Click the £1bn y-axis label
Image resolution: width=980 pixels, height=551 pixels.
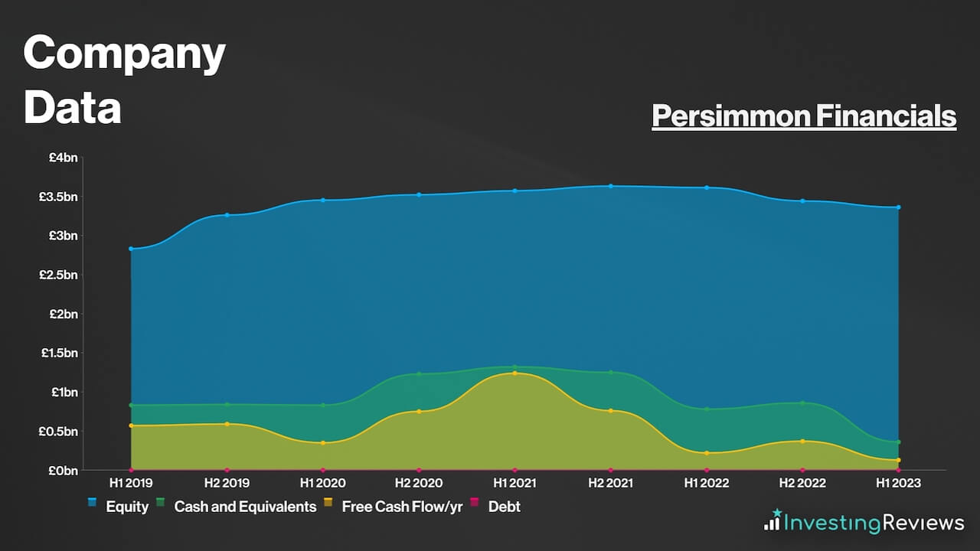click(x=64, y=392)
